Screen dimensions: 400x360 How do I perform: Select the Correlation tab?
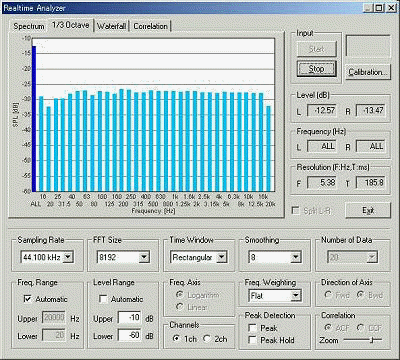[x=150, y=26]
